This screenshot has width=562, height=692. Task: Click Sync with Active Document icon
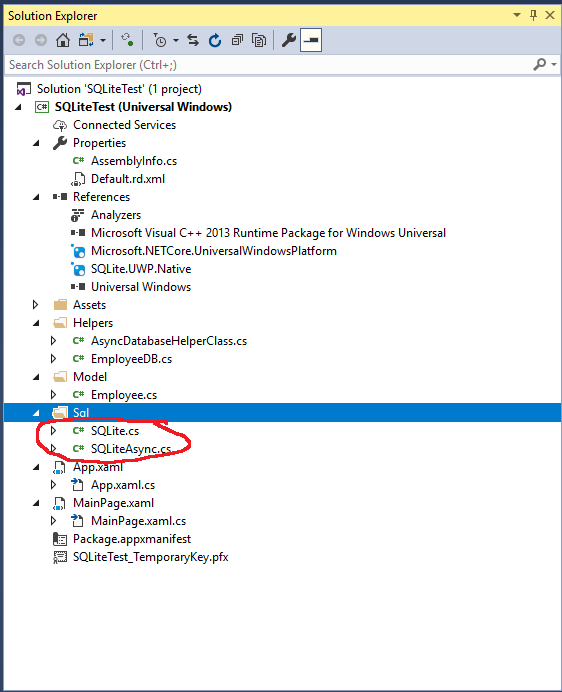point(193,40)
